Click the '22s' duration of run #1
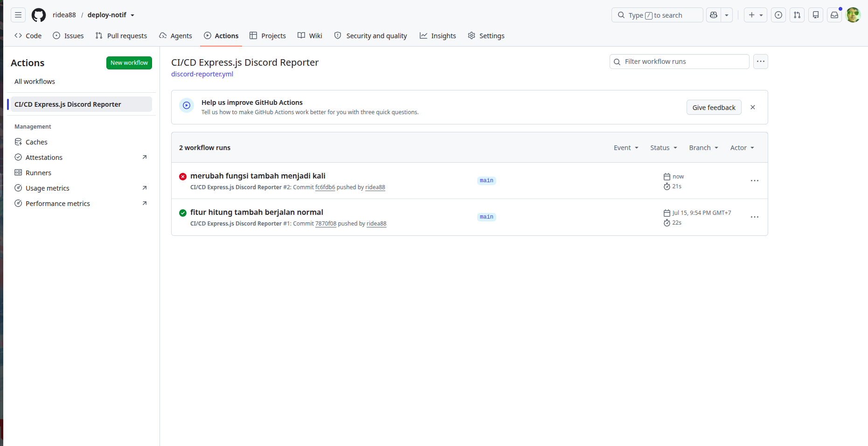Image resolution: width=868 pixels, height=446 pixels. tap(677, 223)
